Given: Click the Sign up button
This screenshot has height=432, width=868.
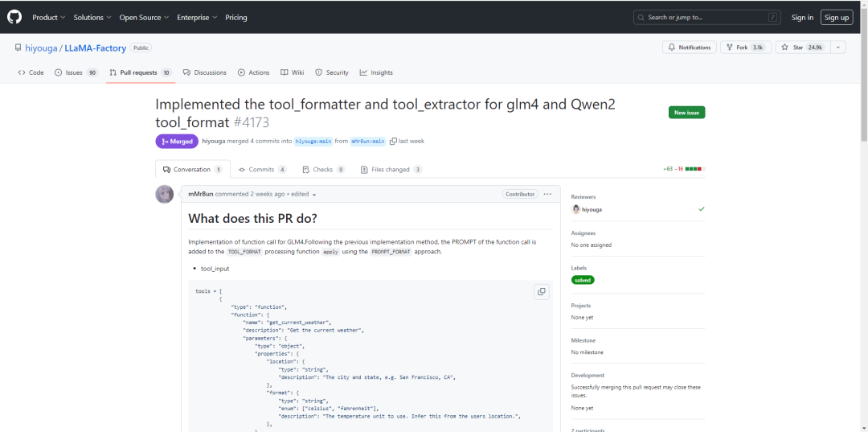Looking at the screenshot, I should coord(837,18).
